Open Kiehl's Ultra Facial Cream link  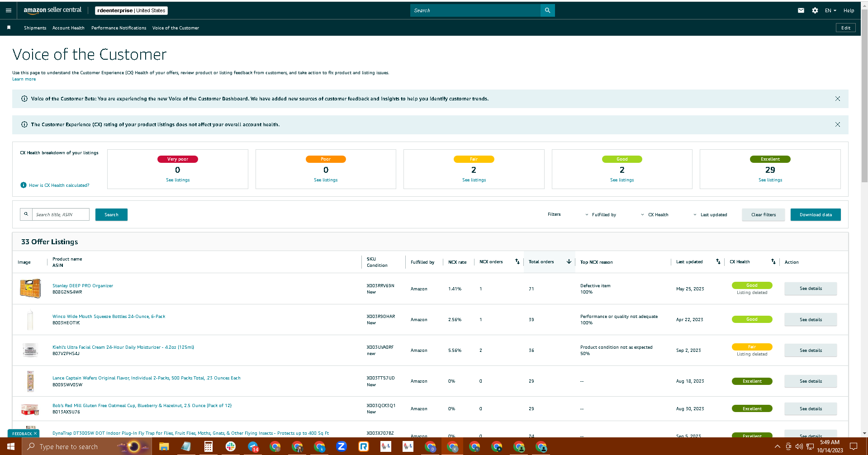coord(123,347)
